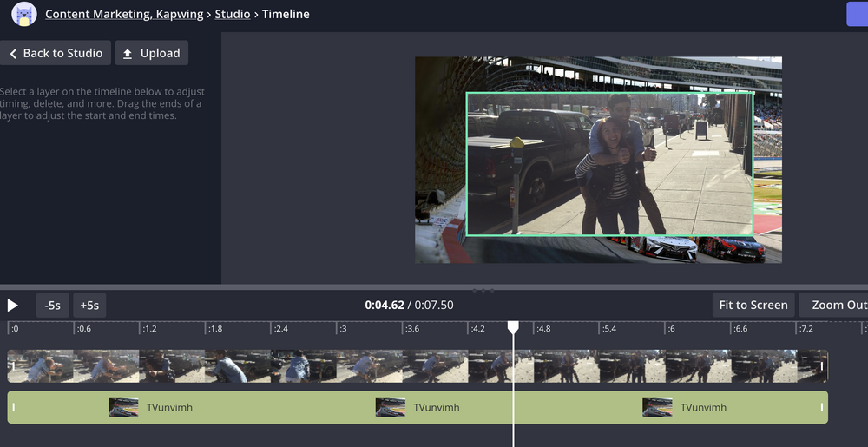Click the Studio breadcrumb link

coord(232,14)
